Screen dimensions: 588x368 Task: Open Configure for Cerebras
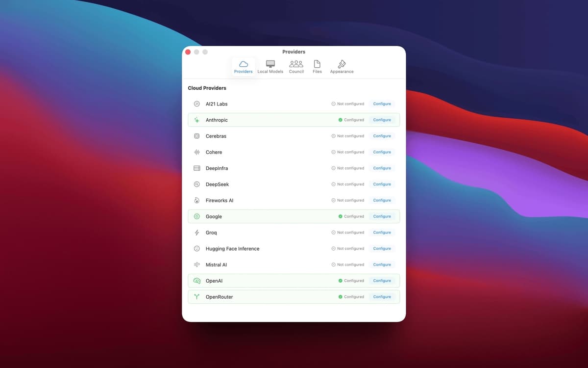382,136
